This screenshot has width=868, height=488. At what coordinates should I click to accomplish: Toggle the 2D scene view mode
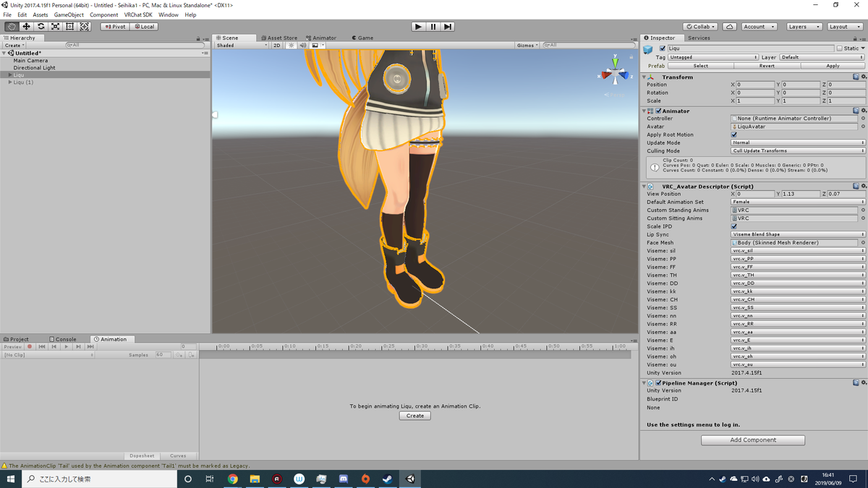277,46
